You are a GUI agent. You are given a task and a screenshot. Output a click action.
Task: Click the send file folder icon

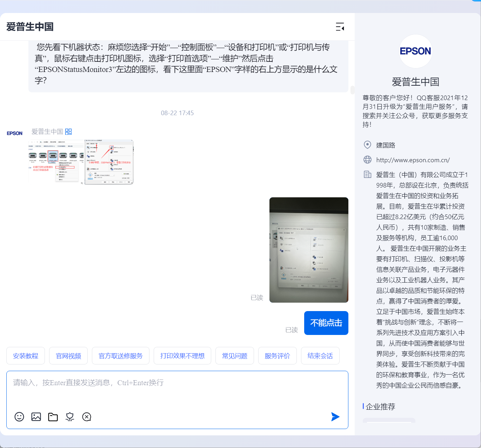point(53,417)
